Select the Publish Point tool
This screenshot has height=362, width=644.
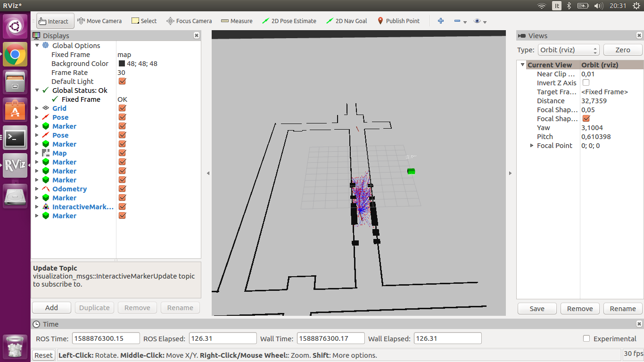(398, 21)
